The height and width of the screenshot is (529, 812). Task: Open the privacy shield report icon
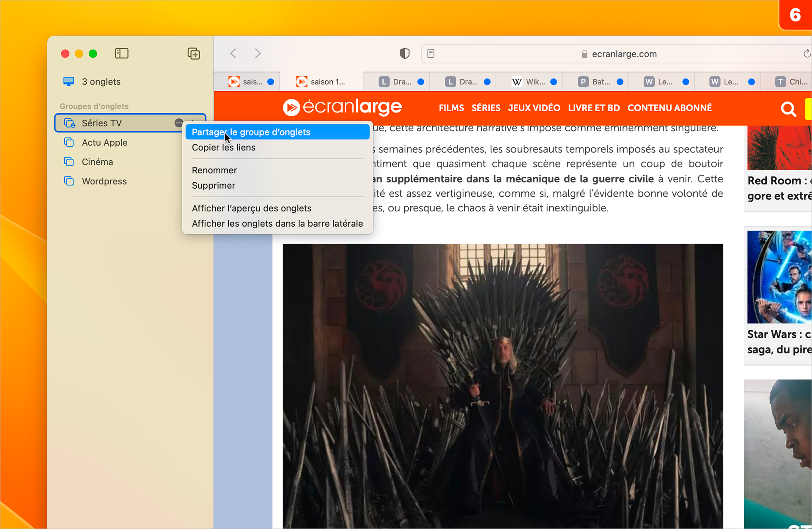(404, 53)
